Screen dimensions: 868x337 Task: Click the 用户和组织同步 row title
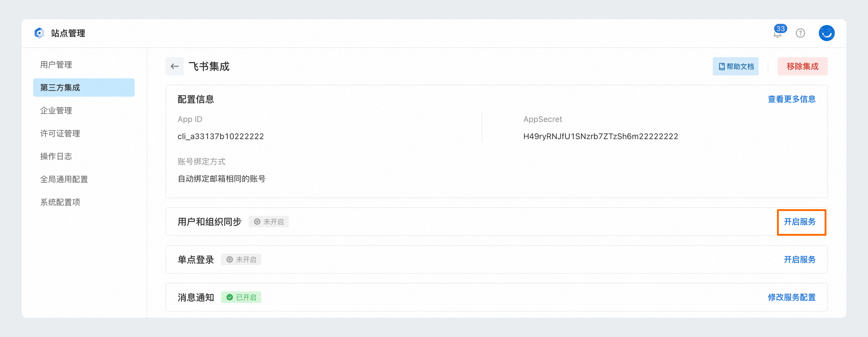209,222
